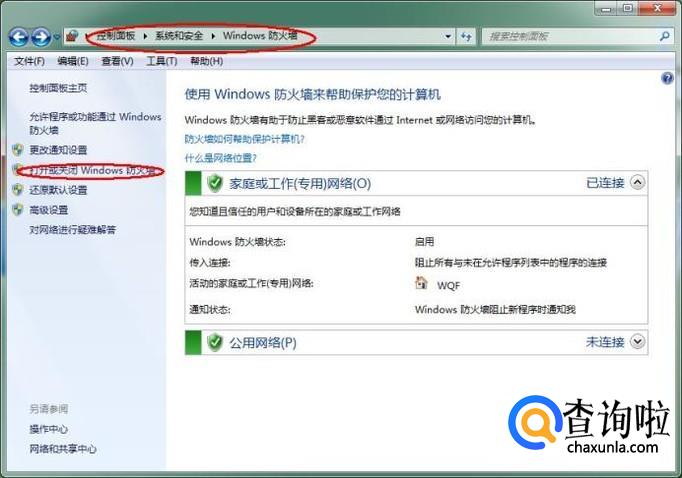Click the Forward navigation arrow
Image resolution: width=682 pixels, height=478 pixels.
[x=41, y=37]
